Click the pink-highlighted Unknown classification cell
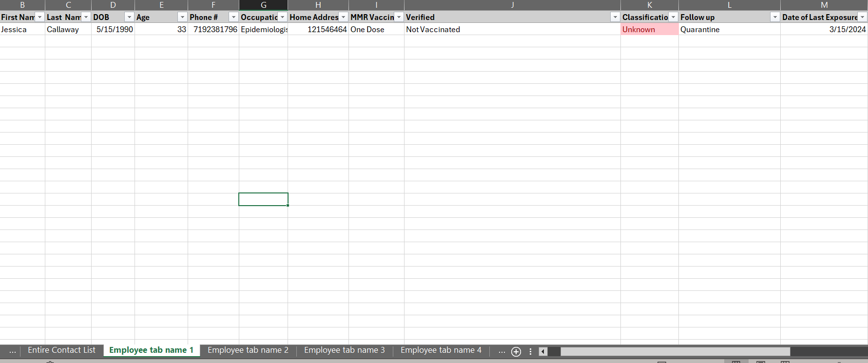 coord(650,29)
